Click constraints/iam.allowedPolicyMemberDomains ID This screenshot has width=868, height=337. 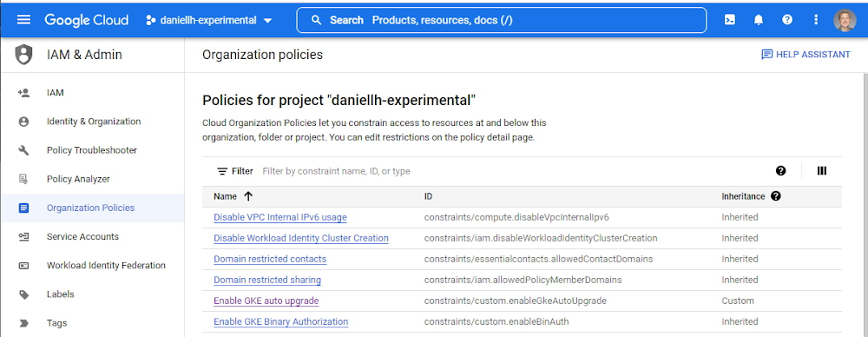click(523, 280)
